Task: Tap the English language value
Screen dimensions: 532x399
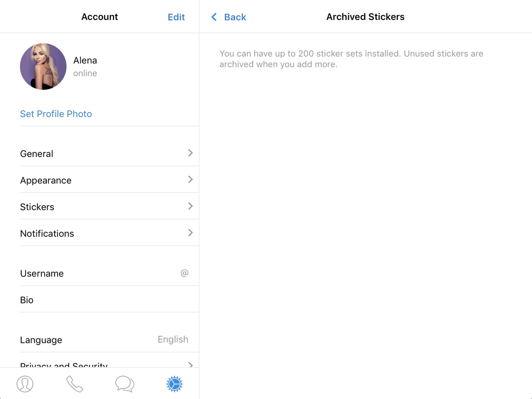Action: click(x=173, y=340)
